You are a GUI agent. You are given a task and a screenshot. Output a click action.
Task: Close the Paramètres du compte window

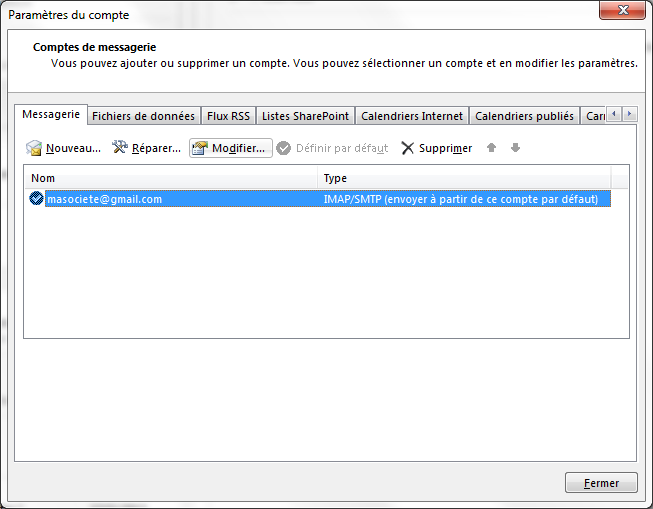tap(622, 10)
